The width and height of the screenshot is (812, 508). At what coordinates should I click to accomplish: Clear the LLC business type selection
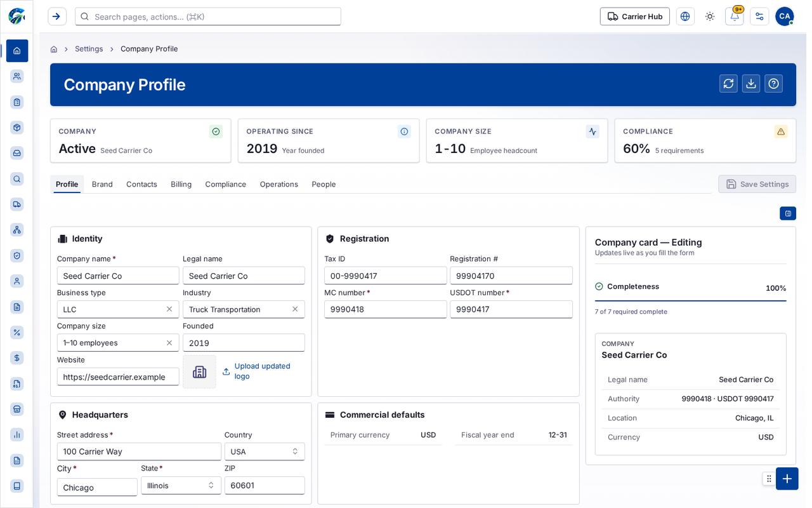(x=169, y=309)
